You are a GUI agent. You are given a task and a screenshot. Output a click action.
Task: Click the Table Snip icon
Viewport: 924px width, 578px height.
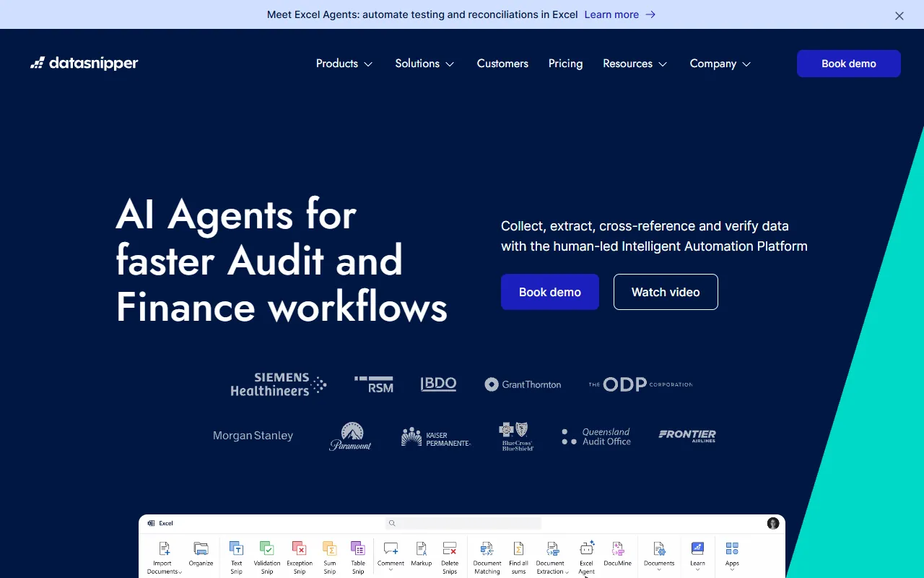[x=358, y=550]
